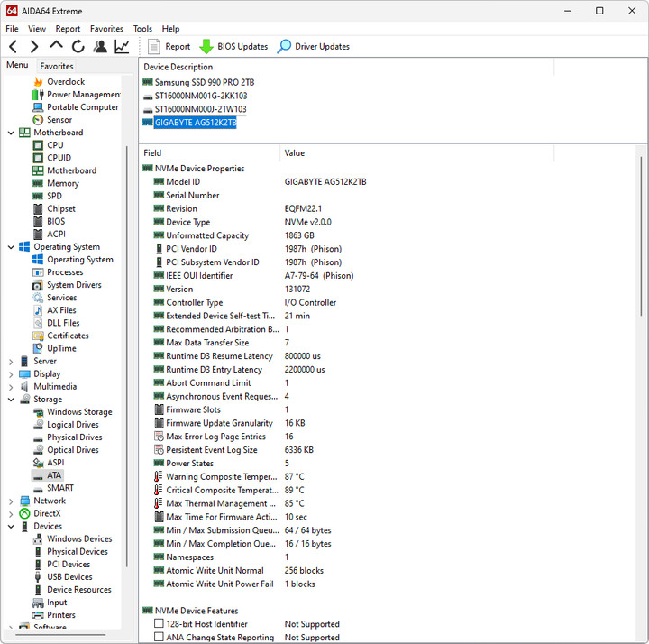Collapse the Operating System tree group
This screenshot has width=649, height=644.
[x=11, y=247]
